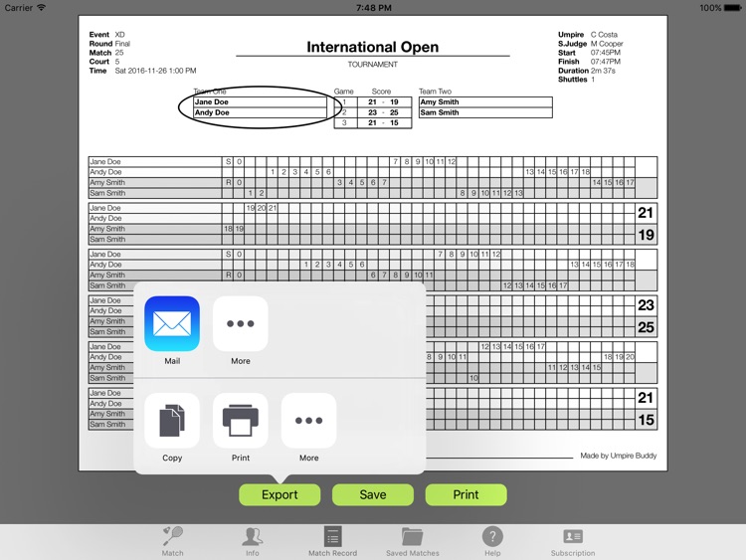
Task: Tap the green Print button
Action: tap(466, 494)
